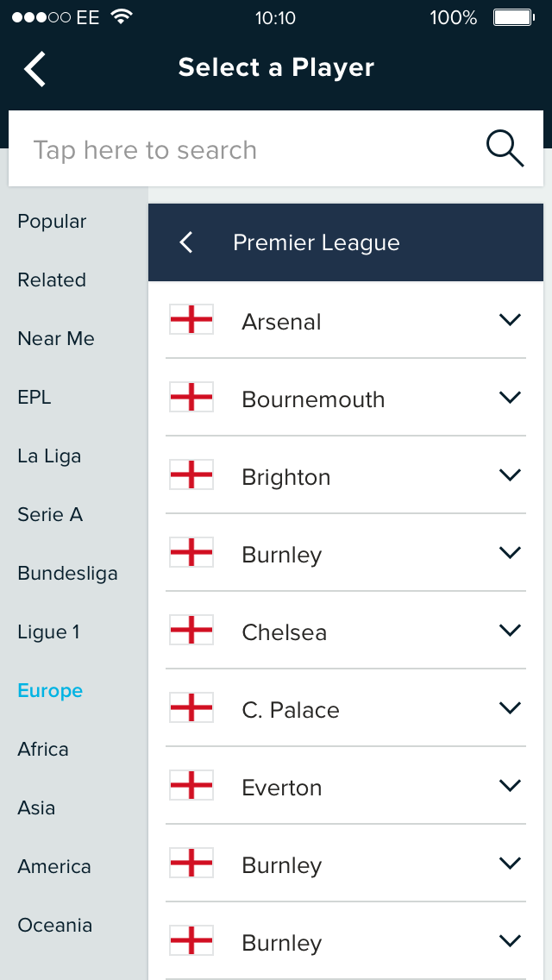Open the Chelsea dropdown chevron
This screenshot has width=552, height=980.
point(511,631)
